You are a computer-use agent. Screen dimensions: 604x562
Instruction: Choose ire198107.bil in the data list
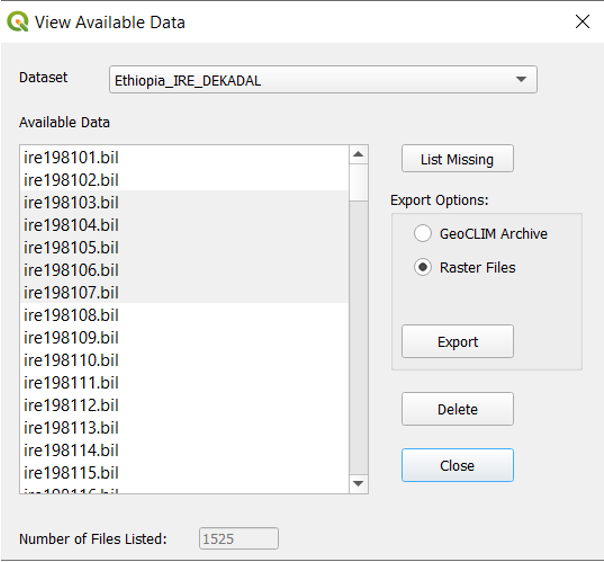pos(72,293)
